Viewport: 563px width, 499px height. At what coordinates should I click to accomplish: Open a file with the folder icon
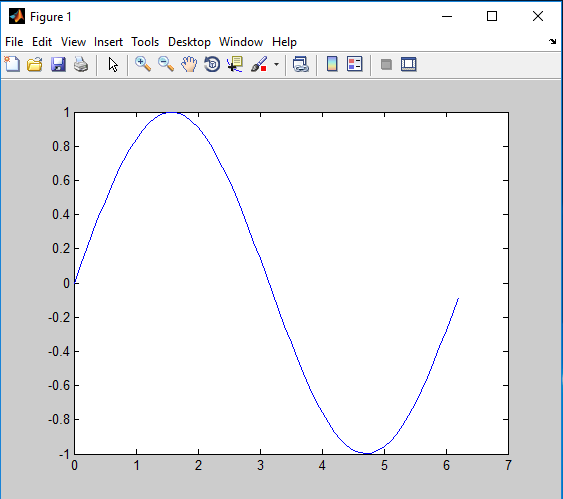[x=35, y=65]
